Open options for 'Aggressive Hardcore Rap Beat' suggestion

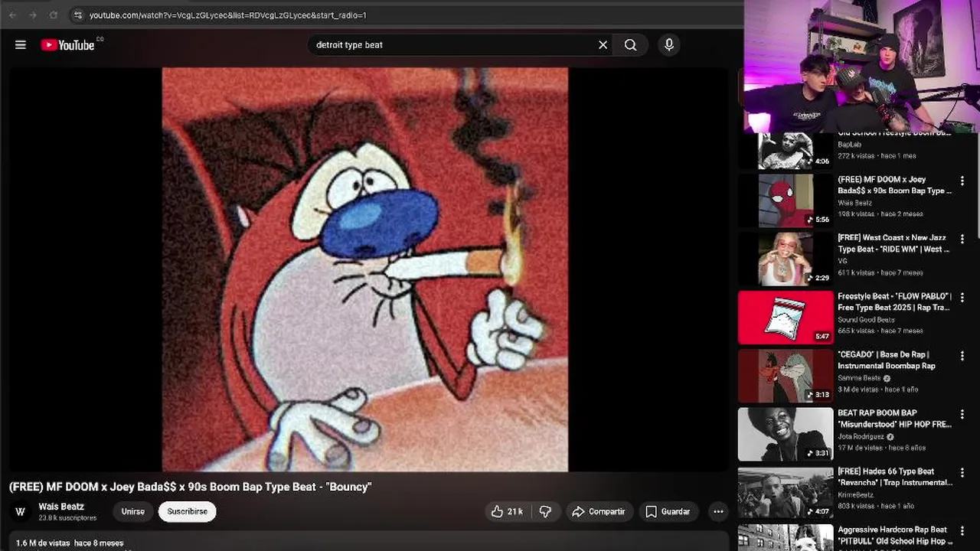coord(962,530)
